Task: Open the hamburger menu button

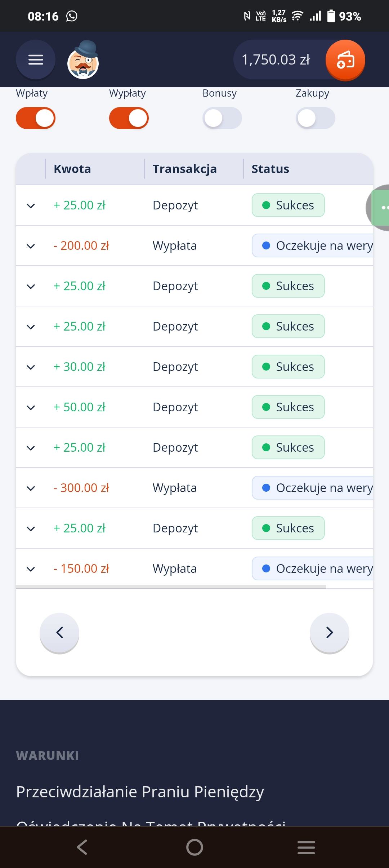Action: pos(36,59)
